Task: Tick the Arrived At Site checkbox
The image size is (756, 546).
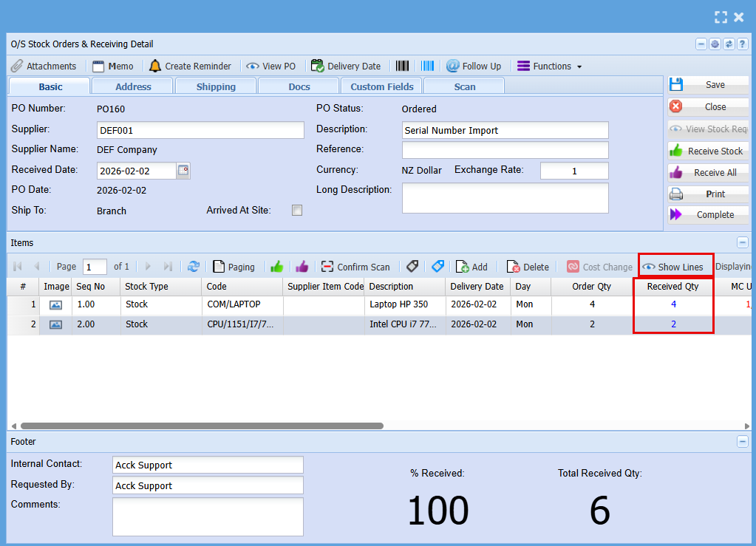Action: click(x=297, y=211)
